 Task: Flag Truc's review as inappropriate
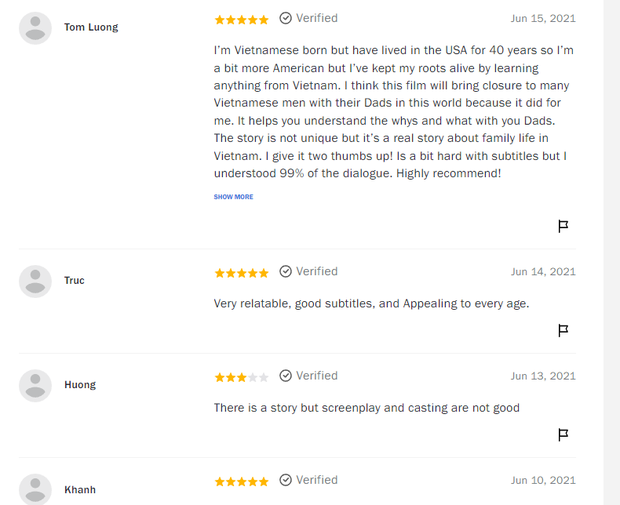(x=563, y=330)
